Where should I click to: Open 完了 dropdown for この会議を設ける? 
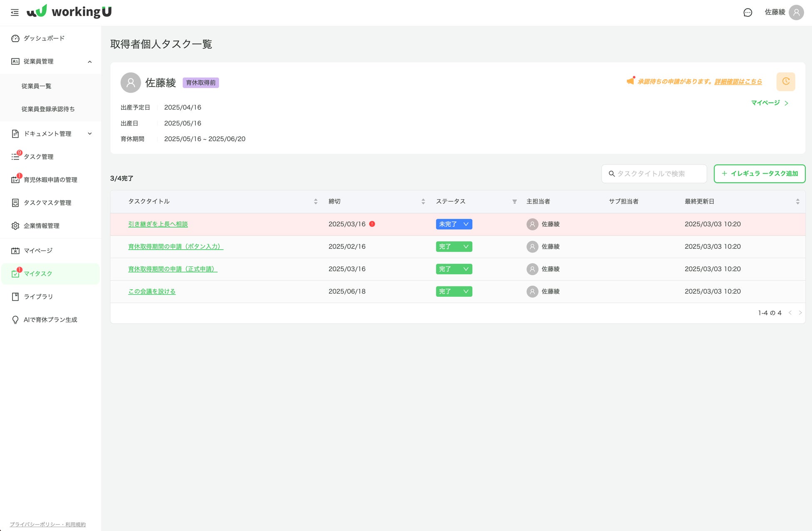coord(454,292)
